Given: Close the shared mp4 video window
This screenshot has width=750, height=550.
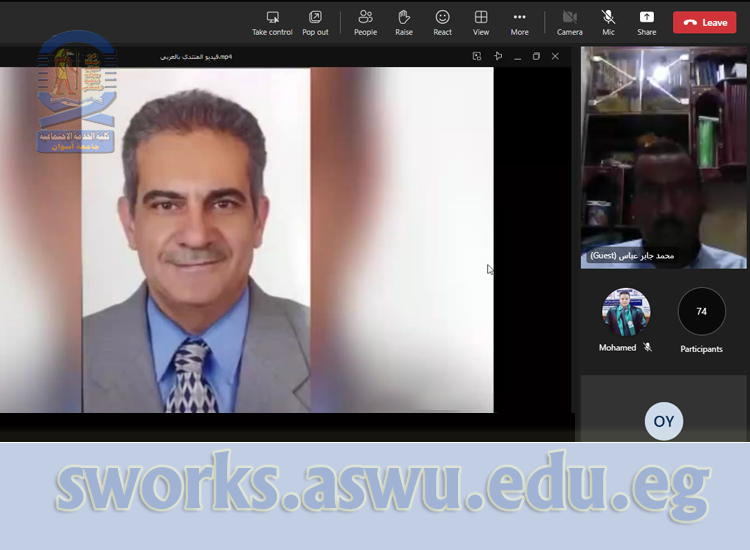Looking at the screenshot, I should pos(555,56).
